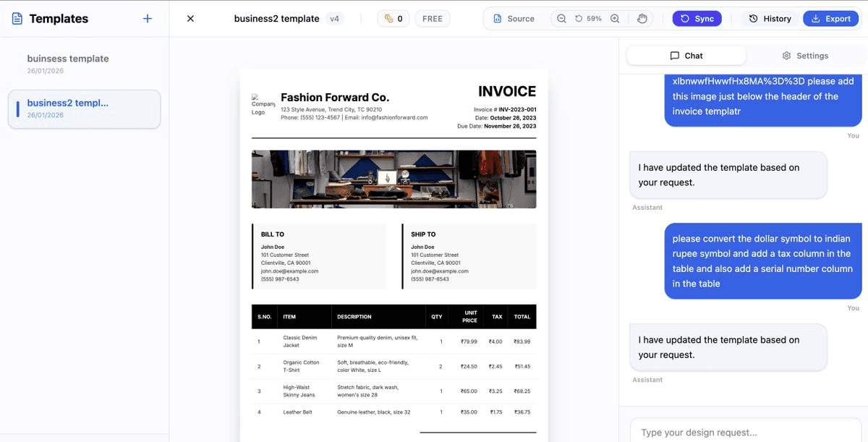Click the credits coin counter
This screenshot has height=442, width=868.
(x=393, y=19)
